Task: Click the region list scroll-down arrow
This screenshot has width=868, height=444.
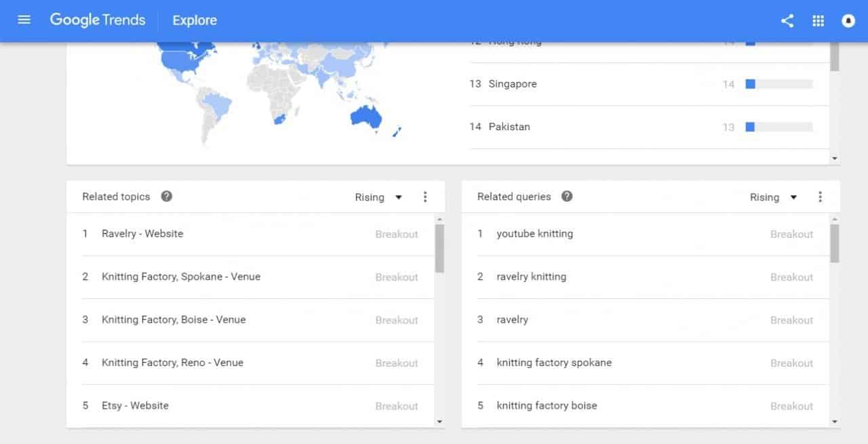Action: click(x=835, y=159)
